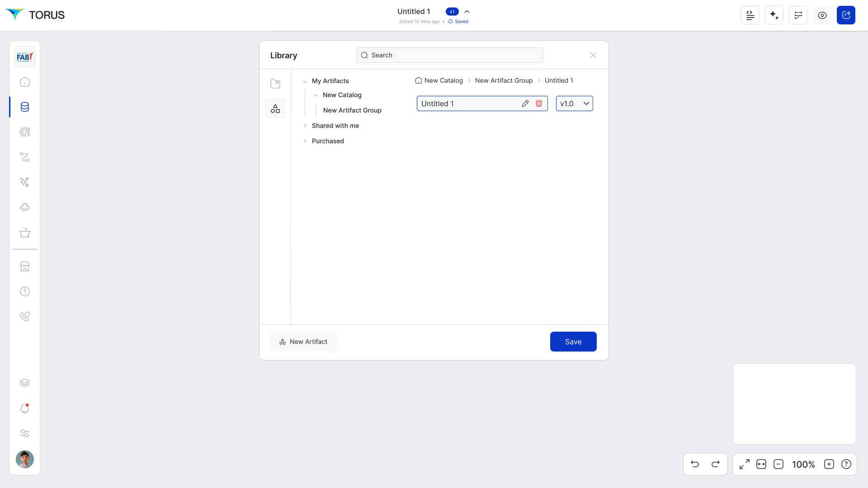This screenshot has height=488, width=868.
Task: Delete artifact with red trash icon
Action: pyautogui.click(x=539, y=103)
